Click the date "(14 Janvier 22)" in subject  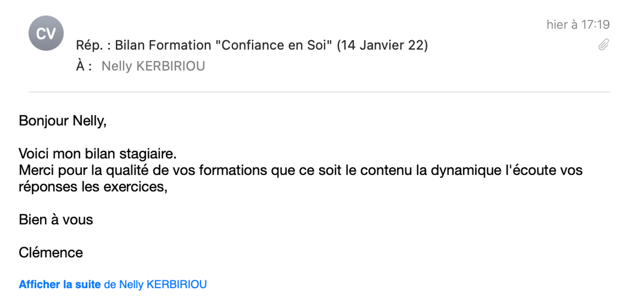tap(382, 45)
